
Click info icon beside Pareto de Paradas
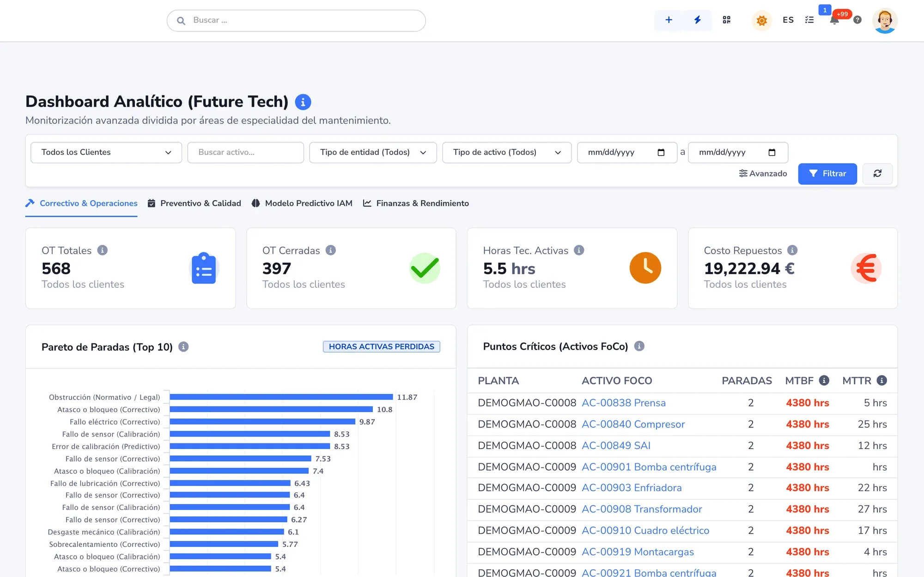(x=183, y=346)
